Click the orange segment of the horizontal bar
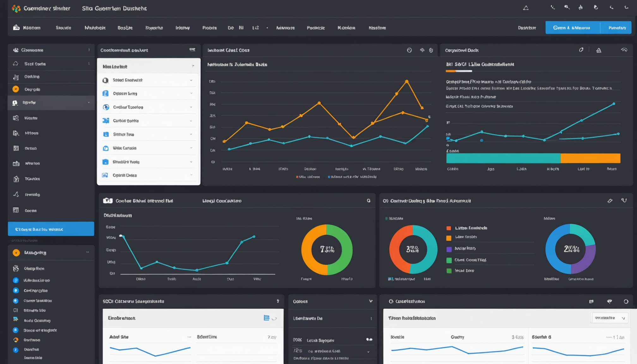The height and width of the screenshot is (364, 637). pyautogui.click(x=590, y=158)
